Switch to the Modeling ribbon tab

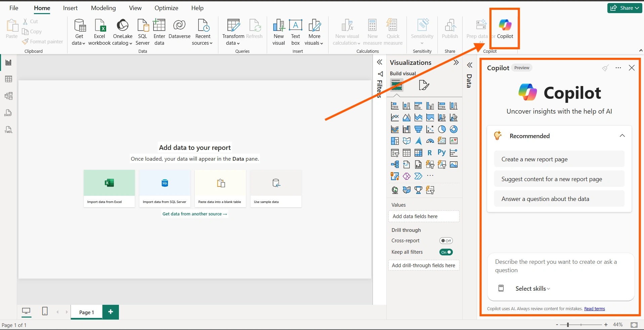click(x=103, y=8)
